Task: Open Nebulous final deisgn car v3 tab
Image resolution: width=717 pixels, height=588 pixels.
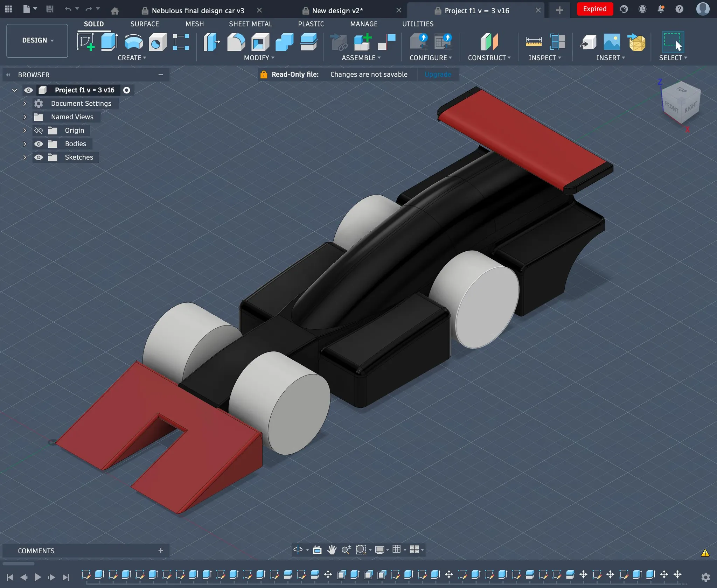Action: [198, 10]
